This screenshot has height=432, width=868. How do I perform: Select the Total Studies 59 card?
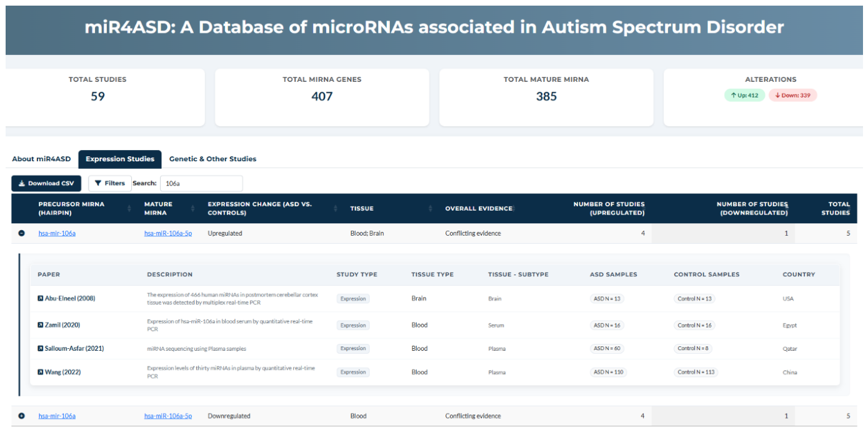(x=105, y=98)
